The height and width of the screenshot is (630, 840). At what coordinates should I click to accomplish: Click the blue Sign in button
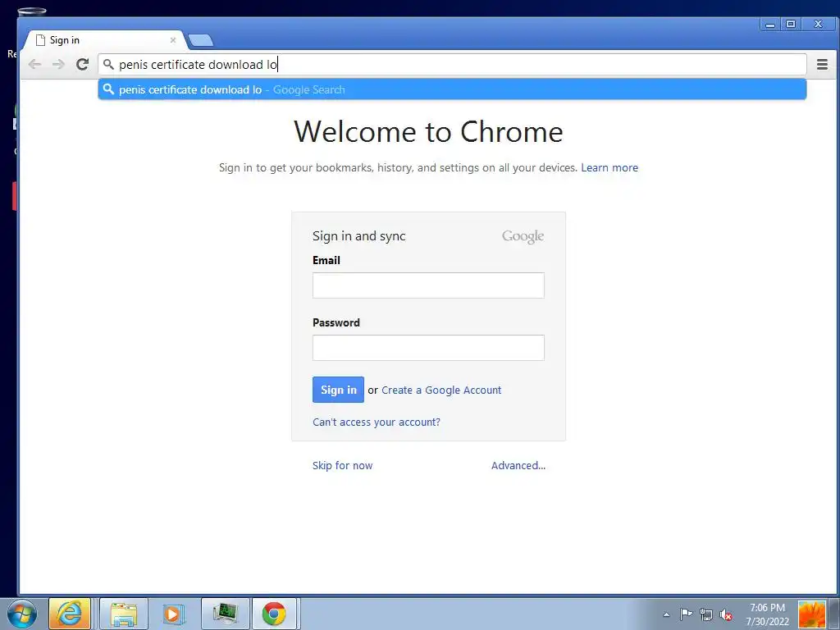[338, 390]
